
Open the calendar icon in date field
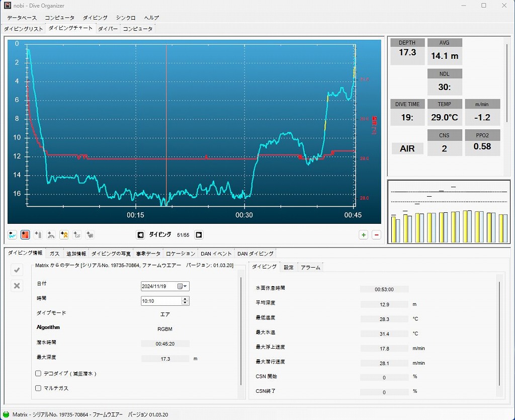point(180,286)
